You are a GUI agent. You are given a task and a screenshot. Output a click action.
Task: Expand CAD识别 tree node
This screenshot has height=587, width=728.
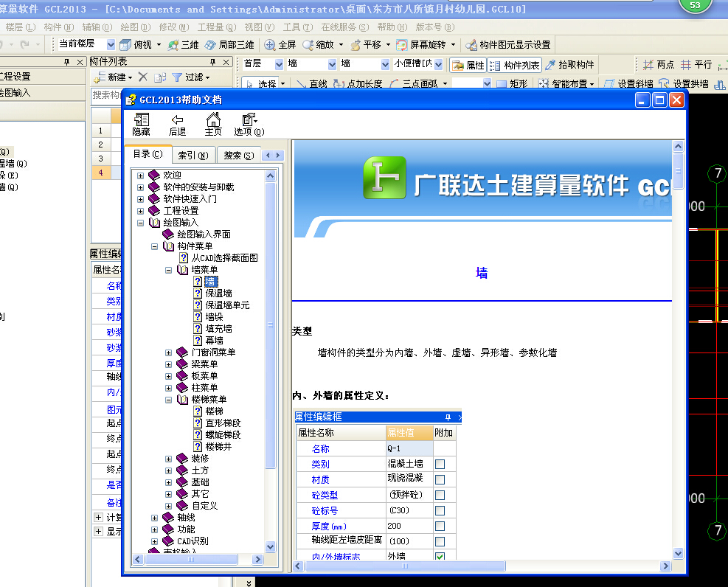point(155,541)
